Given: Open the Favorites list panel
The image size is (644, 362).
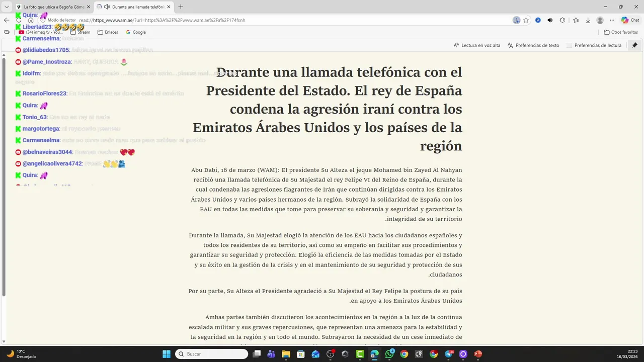Looking at the screenshot, I should [576, 20].
